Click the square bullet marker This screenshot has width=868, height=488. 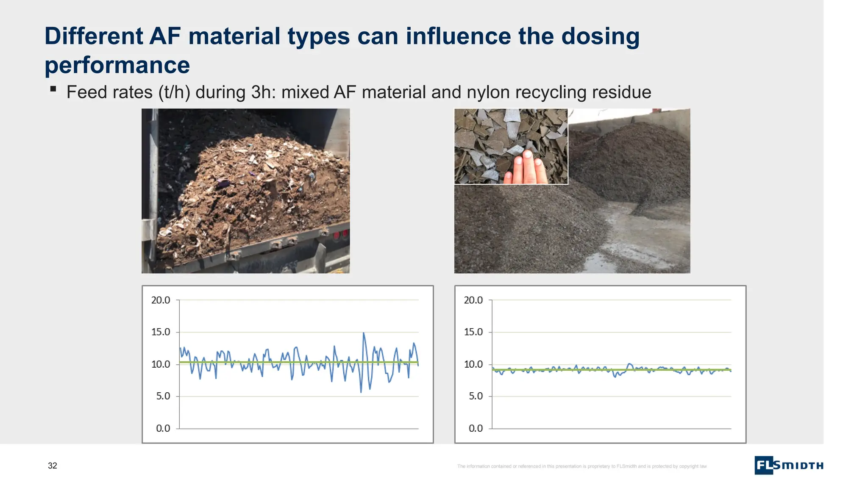(53, 89)
